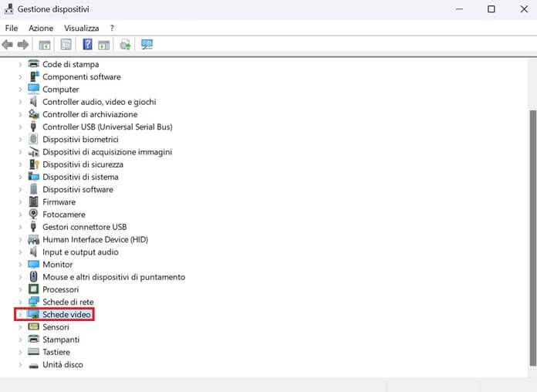Select Controller USB (Universal Serial Bus) text
Viewport: 537px width, 392px height.
[107, 127]
